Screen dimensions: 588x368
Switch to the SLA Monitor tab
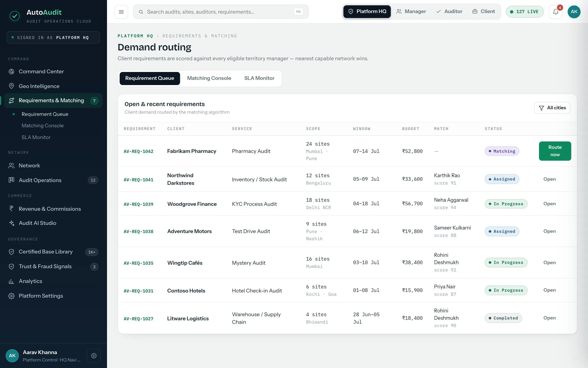coord(259,78)
